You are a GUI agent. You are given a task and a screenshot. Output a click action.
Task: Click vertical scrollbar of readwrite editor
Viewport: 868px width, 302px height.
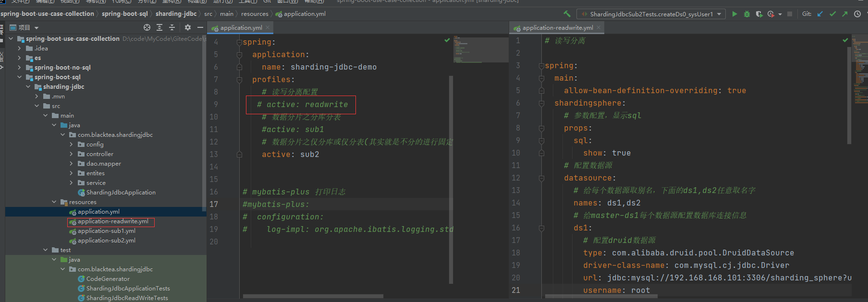[x=849, y=96]
